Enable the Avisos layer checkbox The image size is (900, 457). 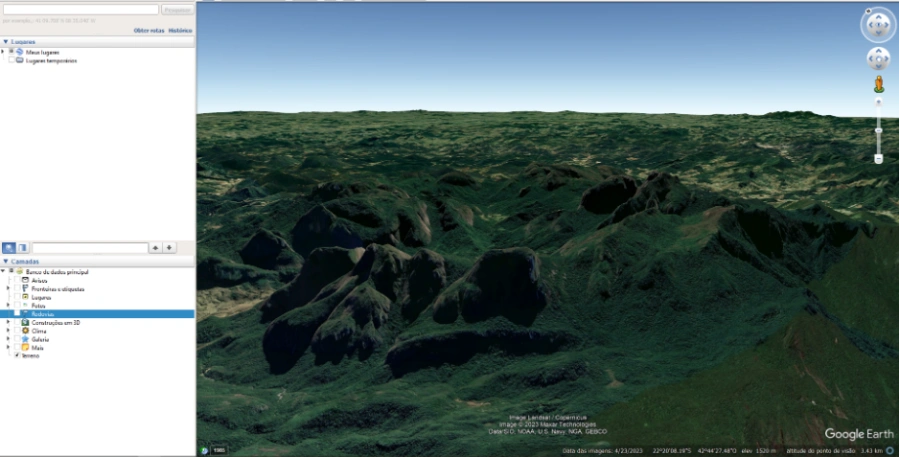tap(17, 280)
